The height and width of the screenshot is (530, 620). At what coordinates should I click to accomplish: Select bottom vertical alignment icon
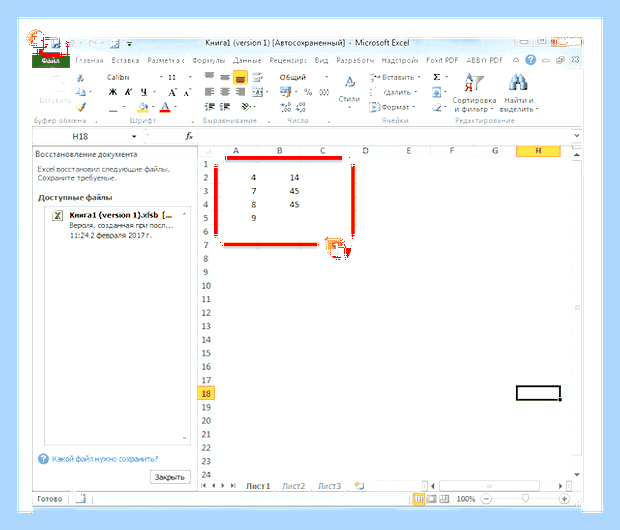tap(240, 78)
